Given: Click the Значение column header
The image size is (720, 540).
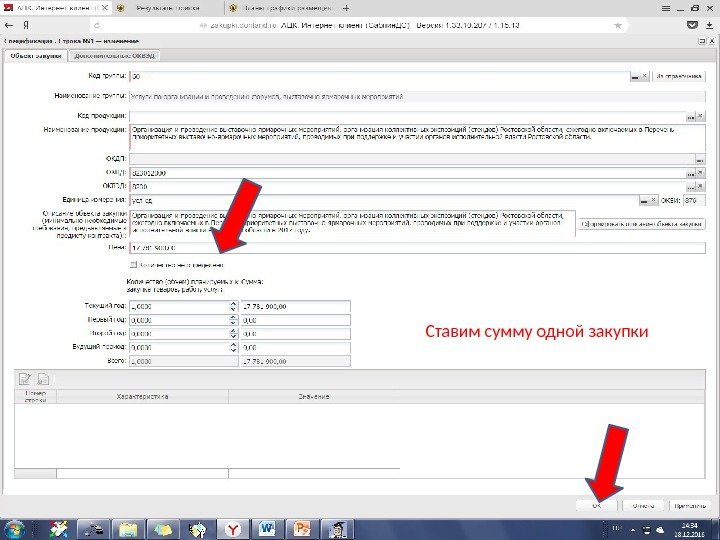Looking at the screenshot, I should click(x=314, y=397).
